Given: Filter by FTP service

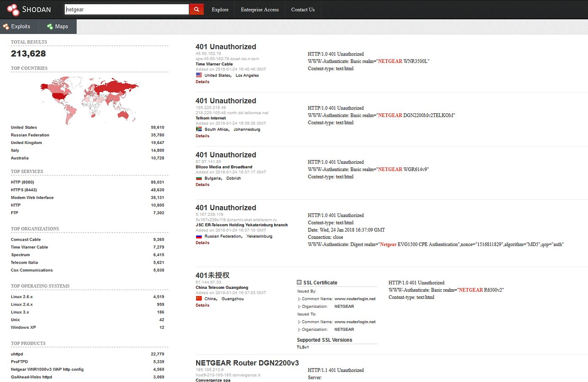Looking at the screenshot, I should 15,213.
